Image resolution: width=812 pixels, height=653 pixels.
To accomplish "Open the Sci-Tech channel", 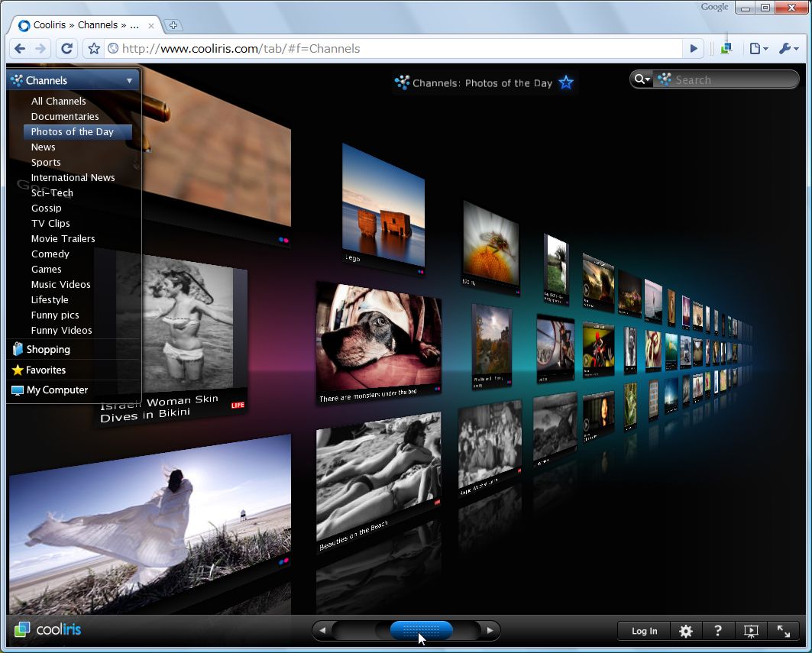I will pos(52,192).
